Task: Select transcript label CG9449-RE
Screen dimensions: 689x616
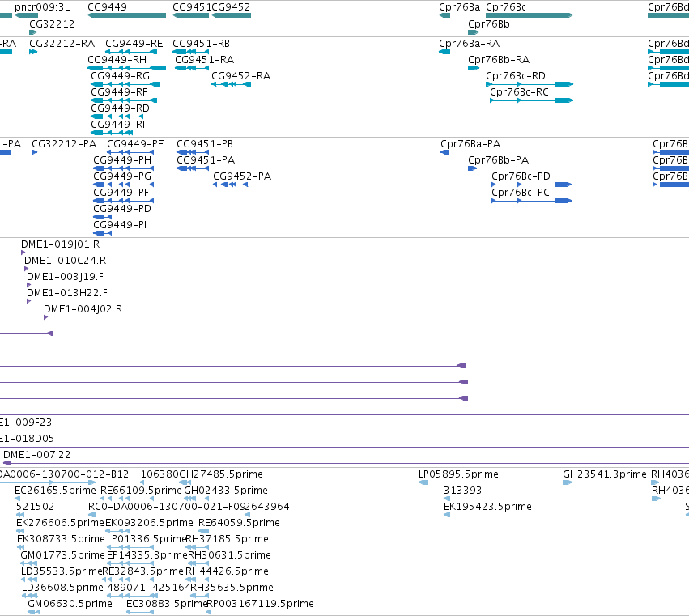Action: tap(134, 44)
